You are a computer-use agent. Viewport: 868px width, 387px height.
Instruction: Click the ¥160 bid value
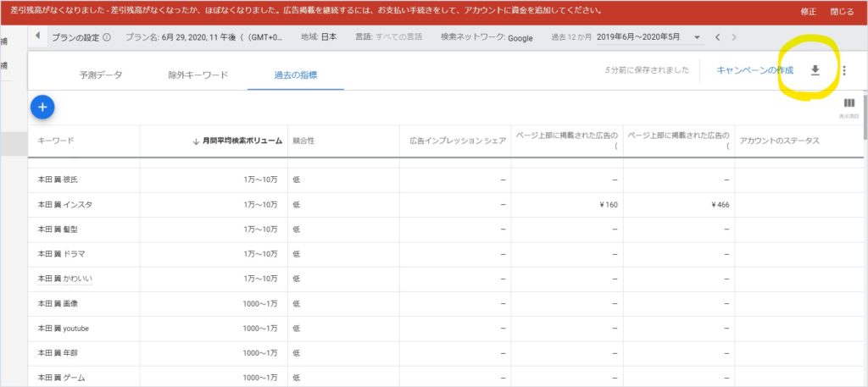point(608,205)
